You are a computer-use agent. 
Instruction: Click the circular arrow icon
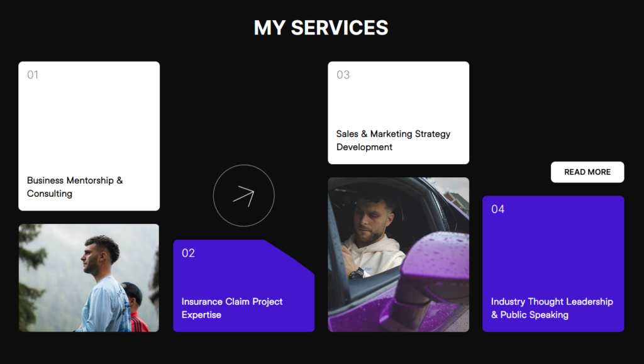pos(243,196)
